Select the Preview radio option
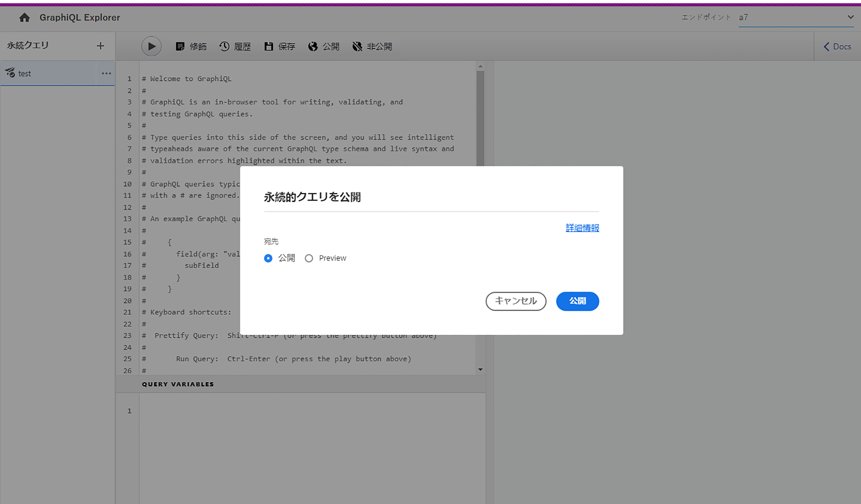This screenshot has width=861, height=504. (309, 258)
